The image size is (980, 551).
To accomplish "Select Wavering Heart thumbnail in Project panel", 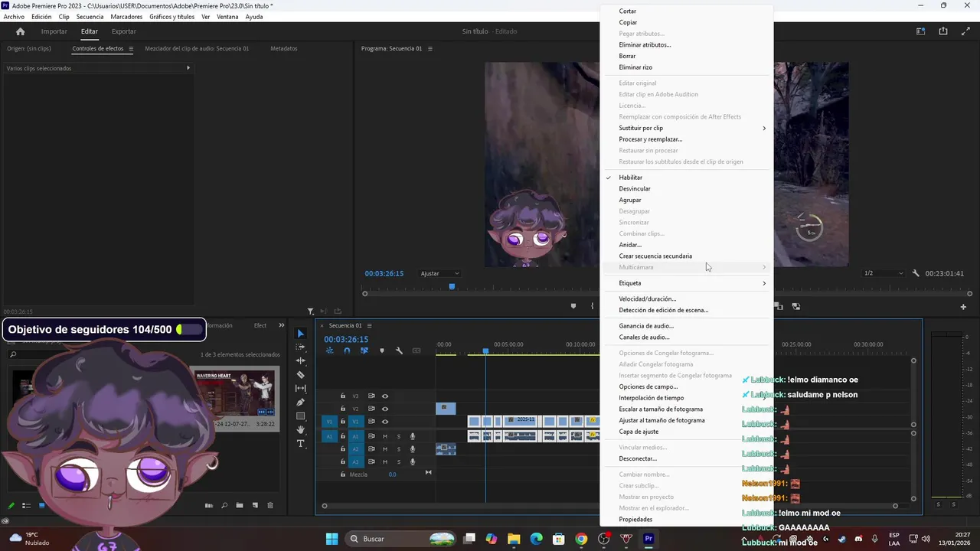I will pyautogui.click(x=235, y=392).
